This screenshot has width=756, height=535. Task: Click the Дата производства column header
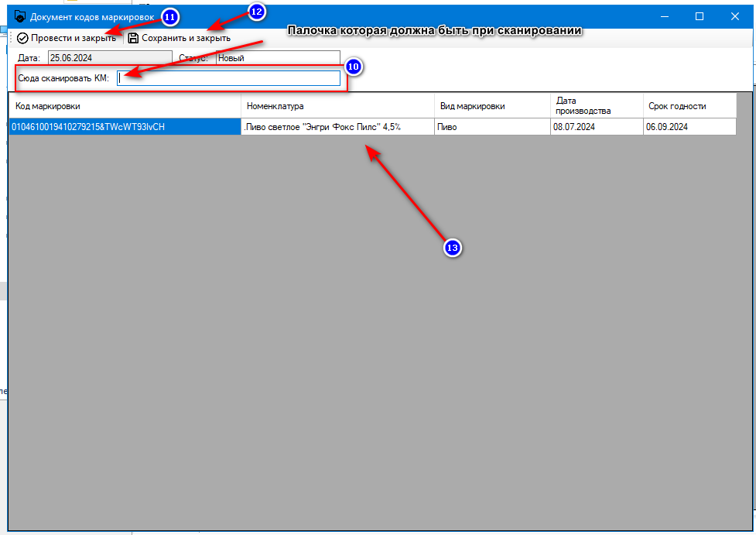coord(596,106)
